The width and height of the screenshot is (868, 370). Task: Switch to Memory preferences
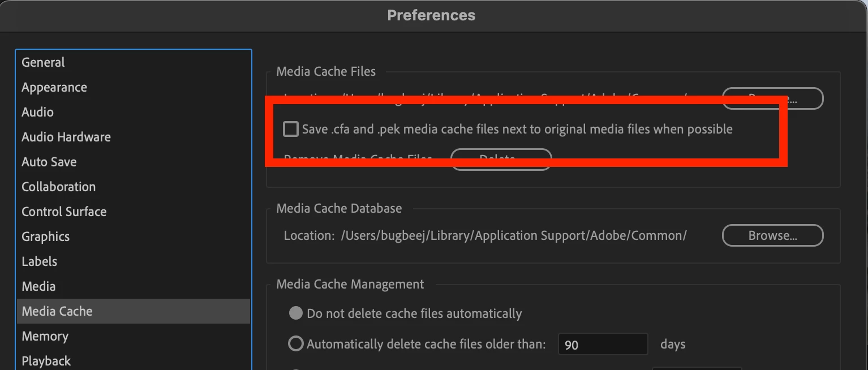(x=45, y=336)
